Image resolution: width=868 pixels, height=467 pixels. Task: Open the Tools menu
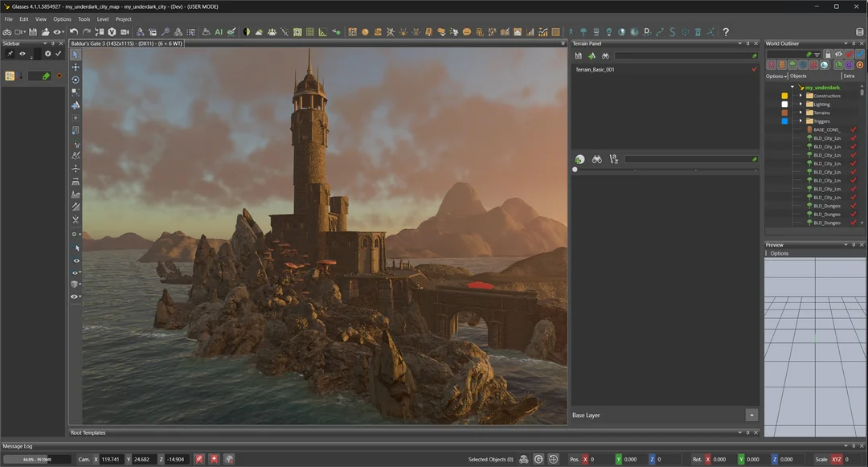84,18
